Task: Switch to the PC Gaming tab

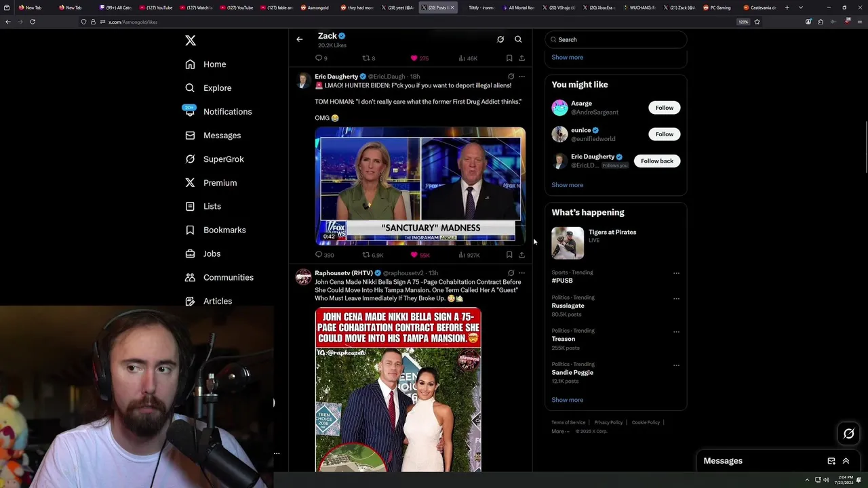Action: click(x=717, y=7)
